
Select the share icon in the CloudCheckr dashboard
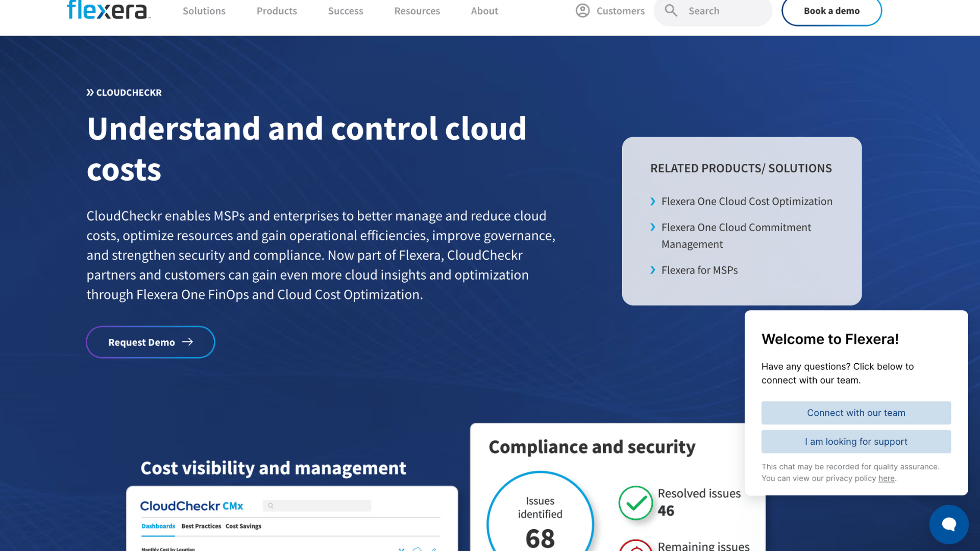click(x=401, y=549)
